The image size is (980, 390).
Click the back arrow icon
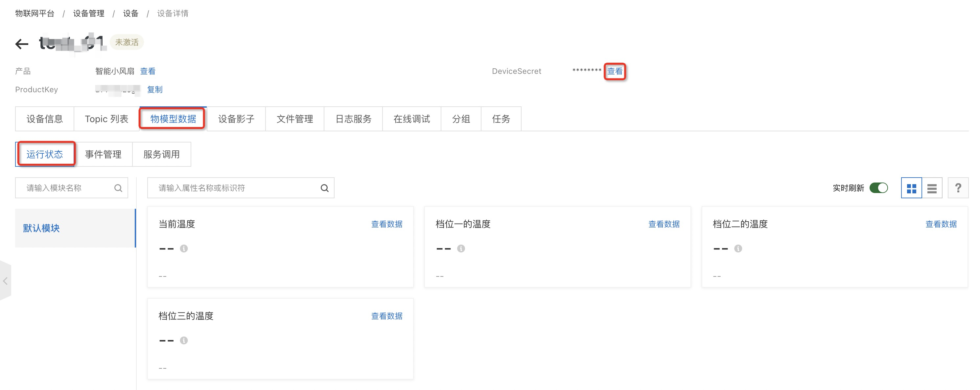(x=22, y=44)
